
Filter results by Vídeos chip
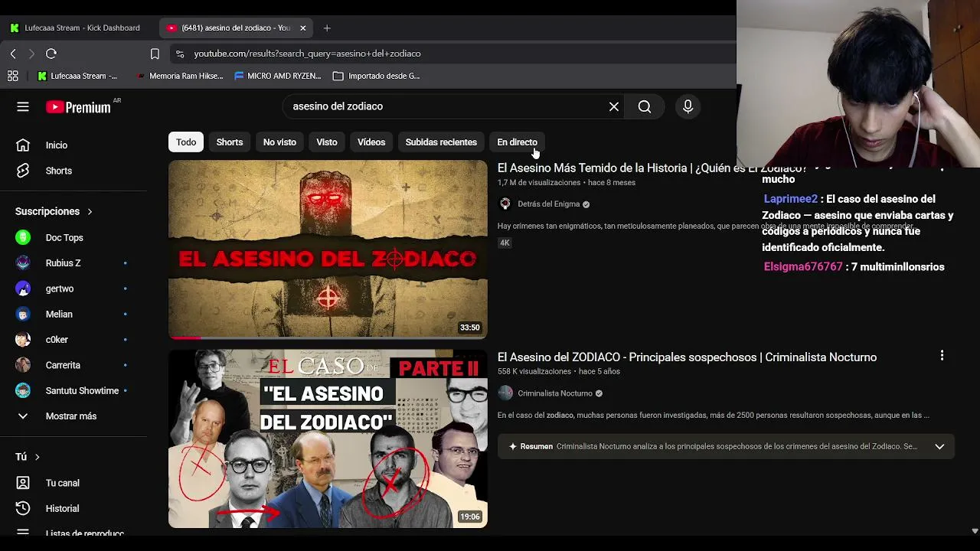[371, 142]
